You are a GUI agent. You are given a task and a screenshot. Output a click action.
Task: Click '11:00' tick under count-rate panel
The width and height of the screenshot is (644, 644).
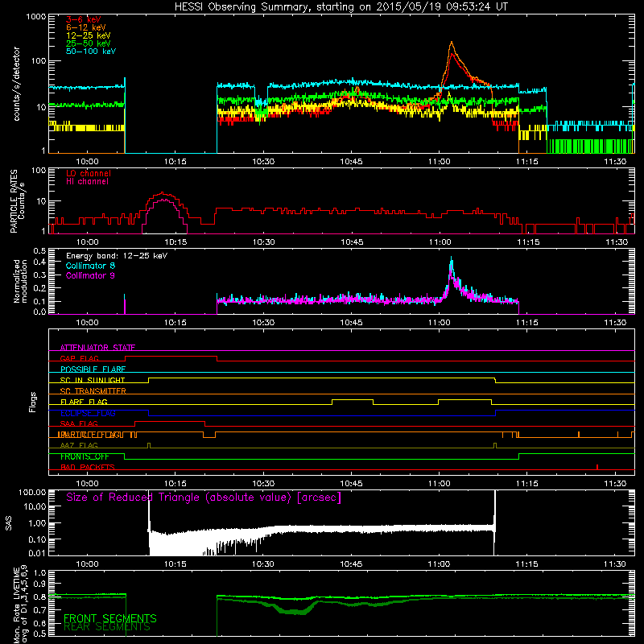[x=440, y=162]
